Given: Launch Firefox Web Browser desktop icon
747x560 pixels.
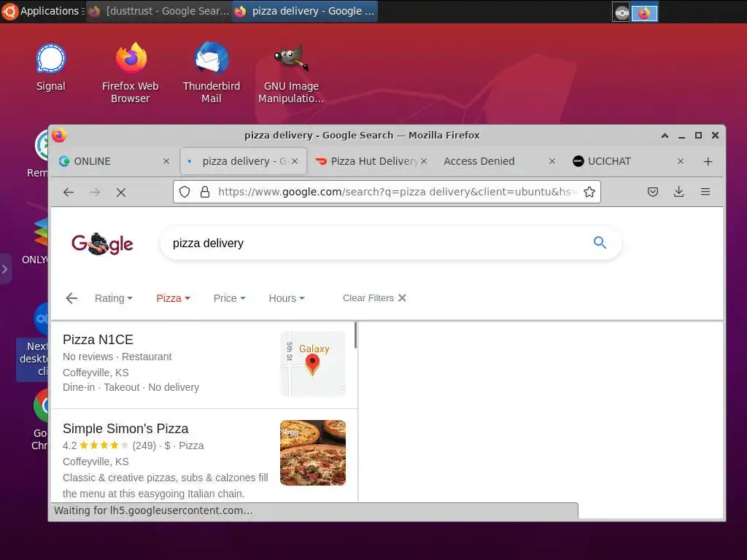Looking at the screenshot, I should click(131, 73).
